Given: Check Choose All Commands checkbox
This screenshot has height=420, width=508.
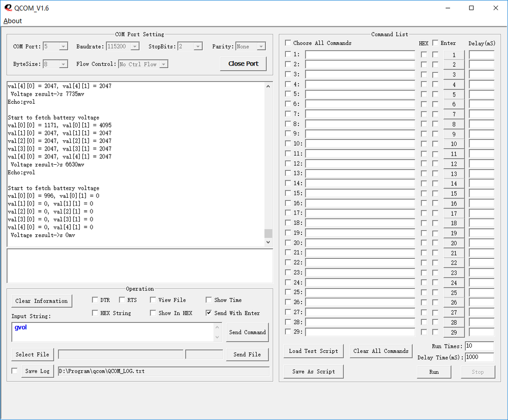Looking at the screenshot, I should coord(288,43).
